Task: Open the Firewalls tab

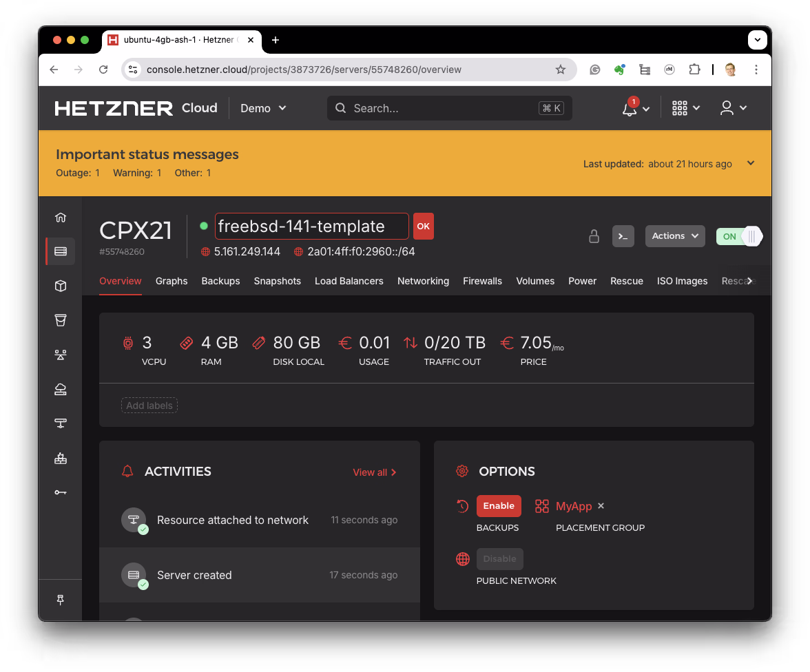Action: pyautogui.click(x=482, y=281)
